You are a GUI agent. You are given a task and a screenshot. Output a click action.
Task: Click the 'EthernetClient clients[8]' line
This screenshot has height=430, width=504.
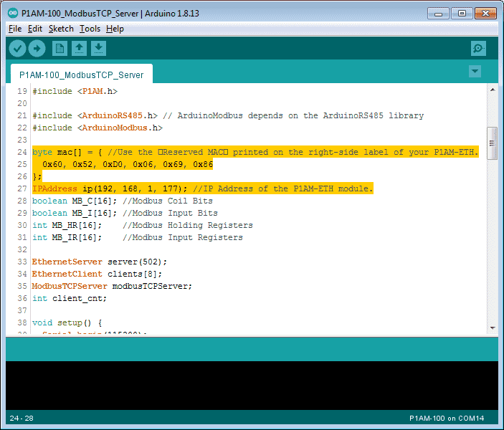coord(97,274)
